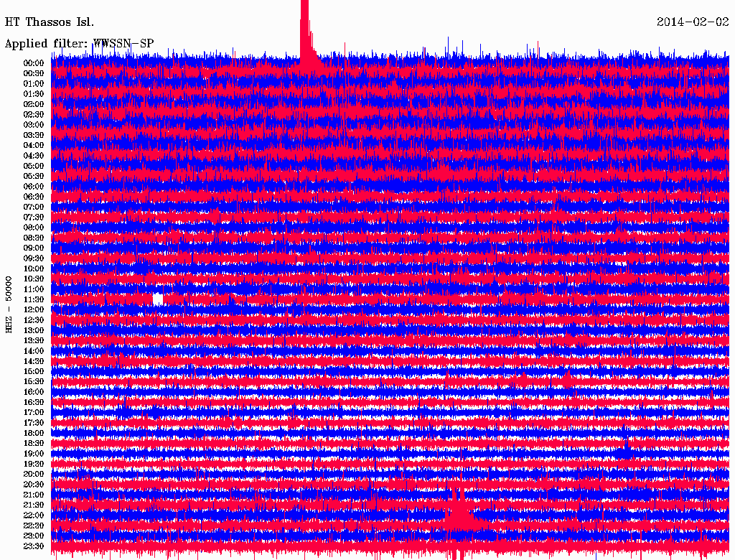Select the 17:00 time label

[33, 412]
